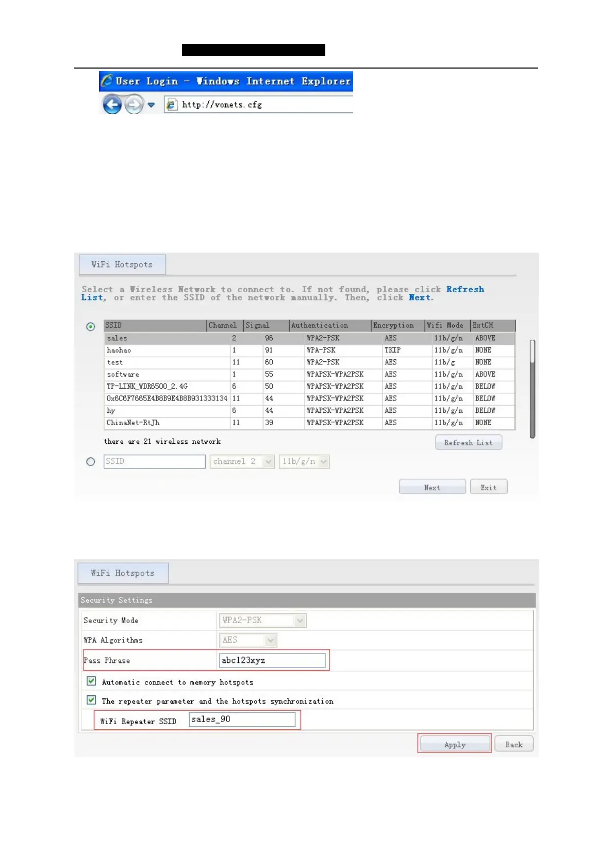
Task: Click the 'ABOVE' ExtCH cell in software row
Action: click(x=485, y=374)
